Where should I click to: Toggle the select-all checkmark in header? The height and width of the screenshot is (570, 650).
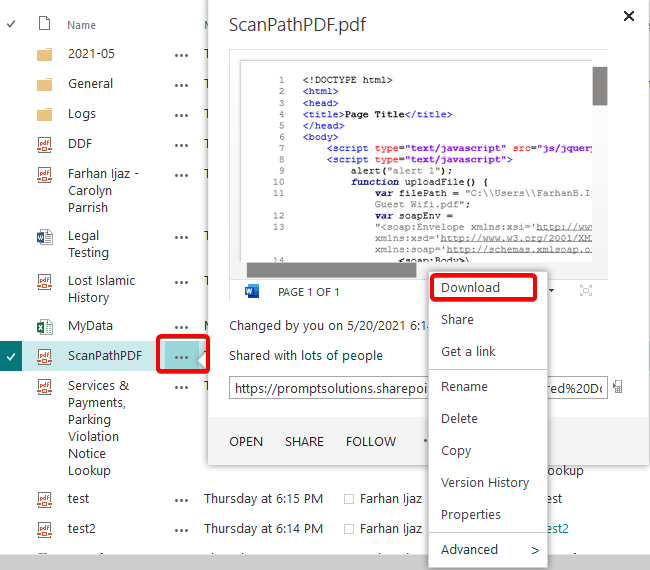click(11, 24)
